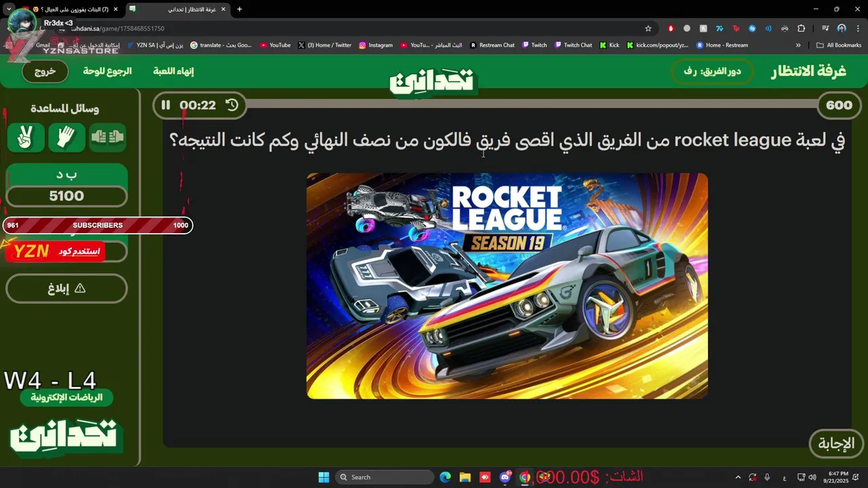Open the Chrome profile avatar
The width and height of the screenshot is (868, 488).
[842, 28]
